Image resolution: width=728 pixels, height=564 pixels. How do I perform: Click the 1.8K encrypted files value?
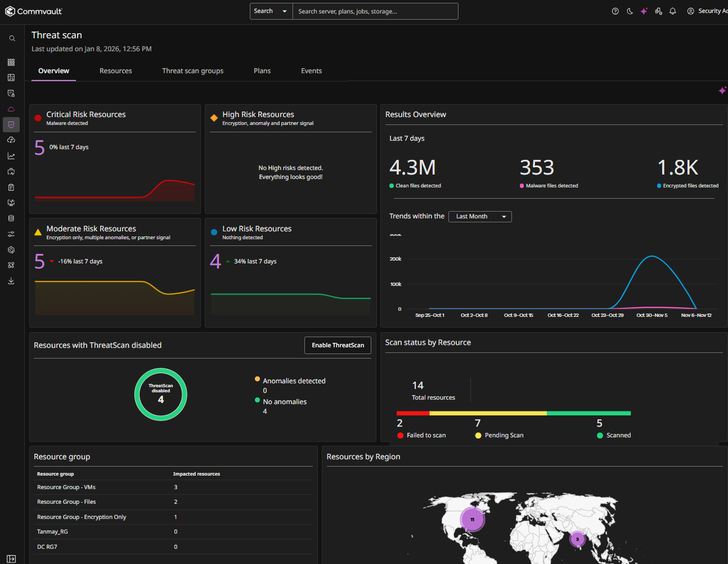point(678,168)
